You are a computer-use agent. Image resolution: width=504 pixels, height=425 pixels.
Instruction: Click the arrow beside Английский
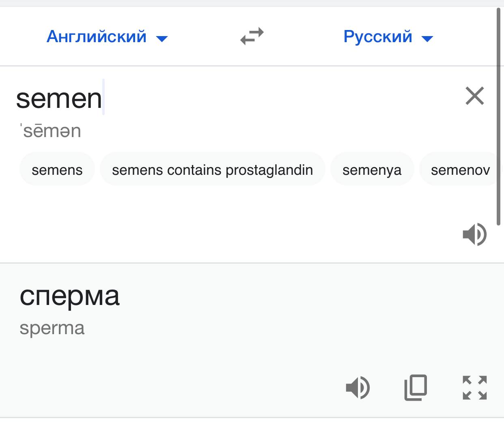pos(162,39)
